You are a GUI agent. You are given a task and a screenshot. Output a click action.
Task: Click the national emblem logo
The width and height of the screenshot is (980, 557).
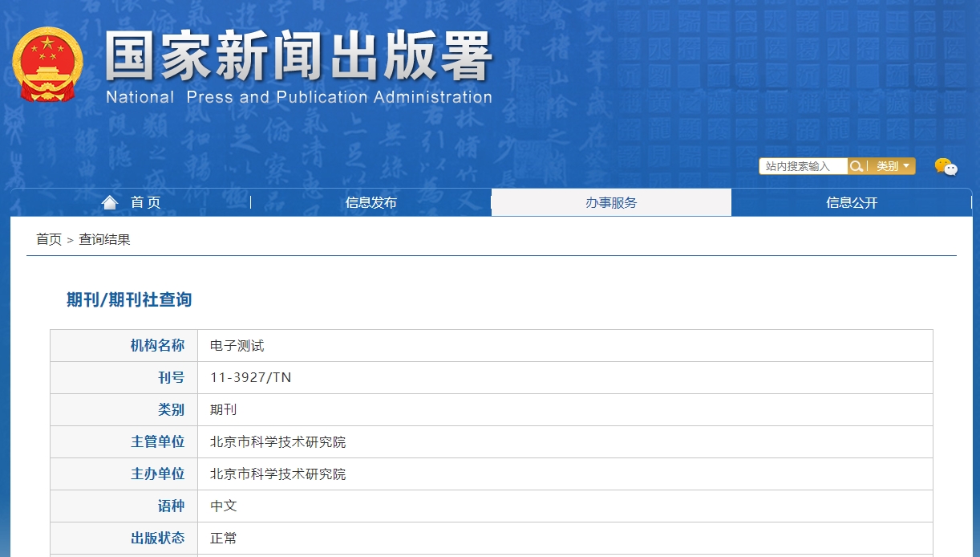click(47, 64)
